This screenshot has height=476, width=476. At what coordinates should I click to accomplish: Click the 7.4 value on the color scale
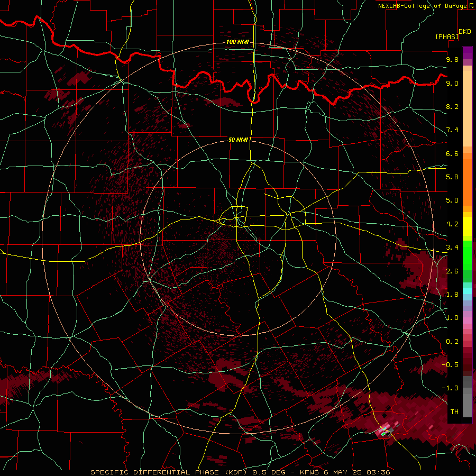[x=452, y=130]
